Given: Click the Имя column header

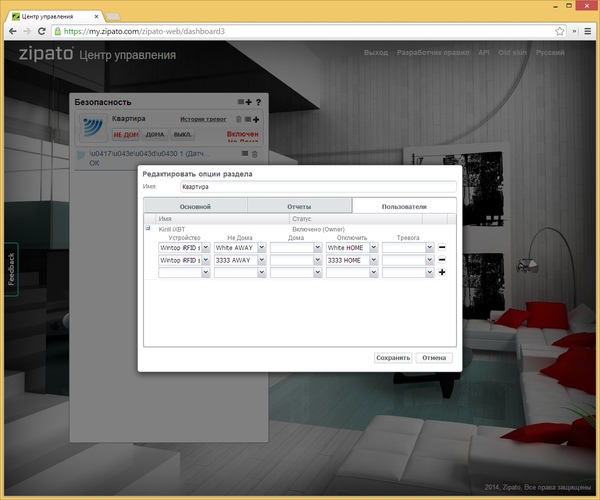Looking at the screenshot, I should (222, 219).
